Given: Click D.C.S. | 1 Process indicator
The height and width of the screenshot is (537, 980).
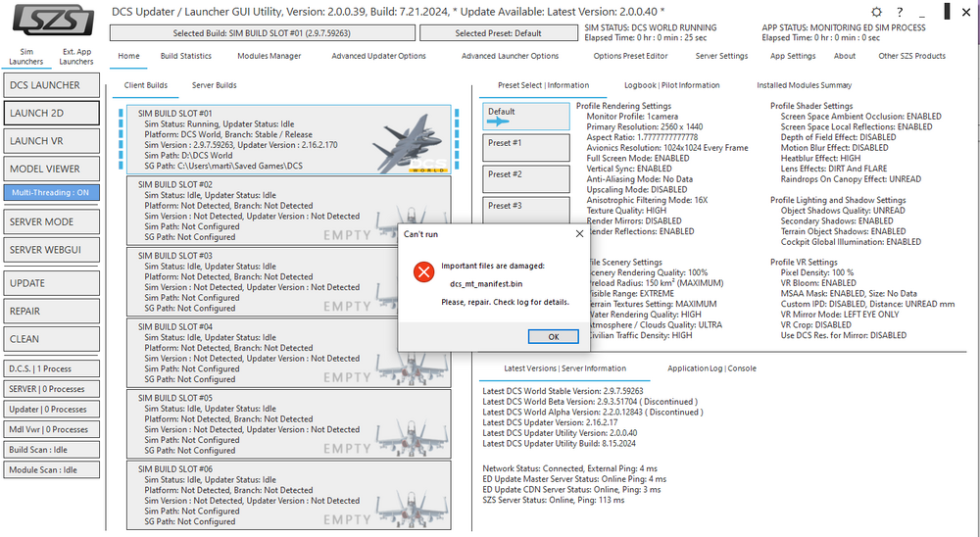Looking at the screenshot, I should pyautogui.click(x=51, y=368).
